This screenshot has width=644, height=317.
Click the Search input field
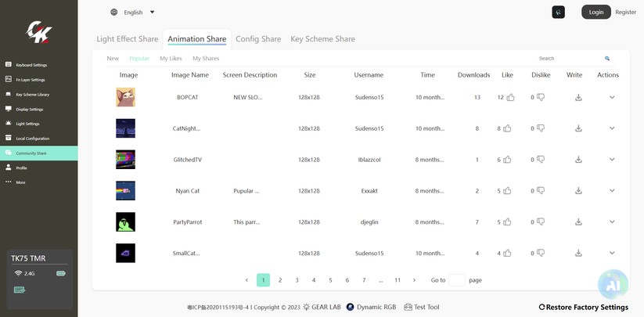(x=569, y=58)
